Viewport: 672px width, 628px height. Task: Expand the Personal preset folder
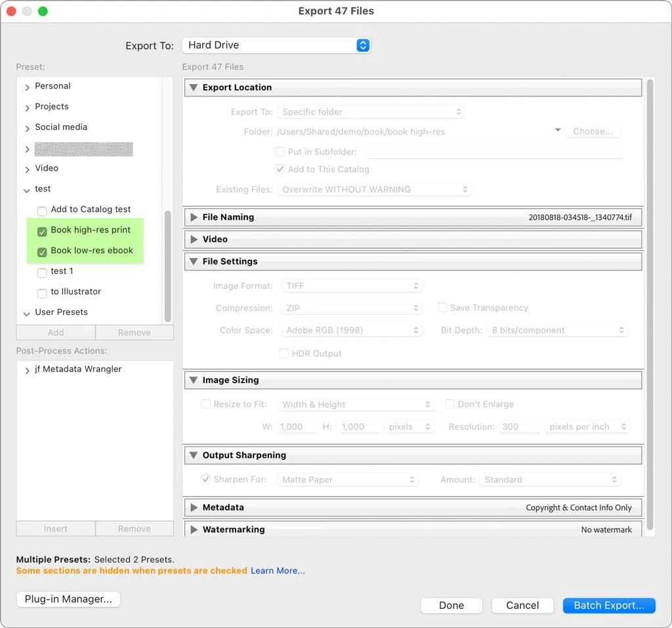pos(27,87)
